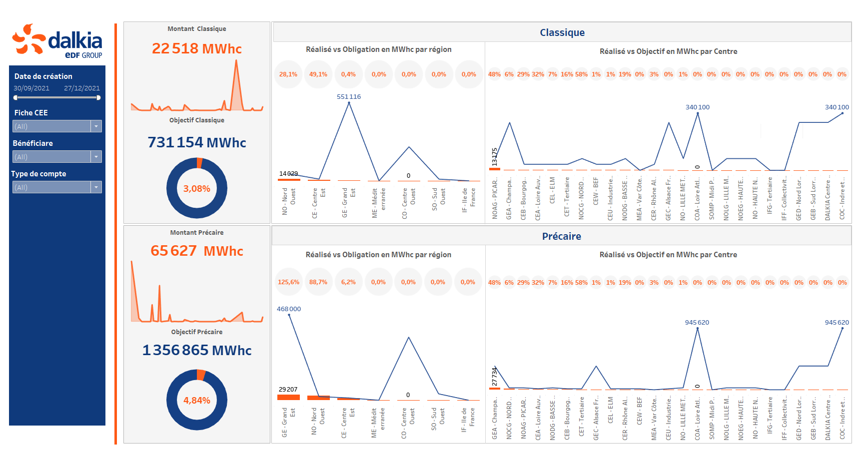Click the start date 30/09/2021

tap(31, 88)
